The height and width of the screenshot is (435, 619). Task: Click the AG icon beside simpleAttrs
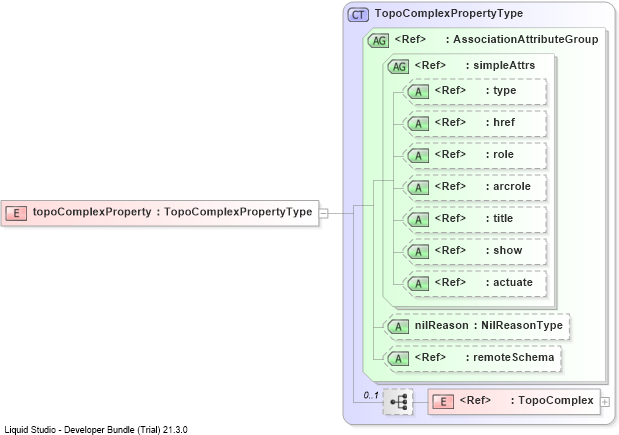tap(398, 67)
